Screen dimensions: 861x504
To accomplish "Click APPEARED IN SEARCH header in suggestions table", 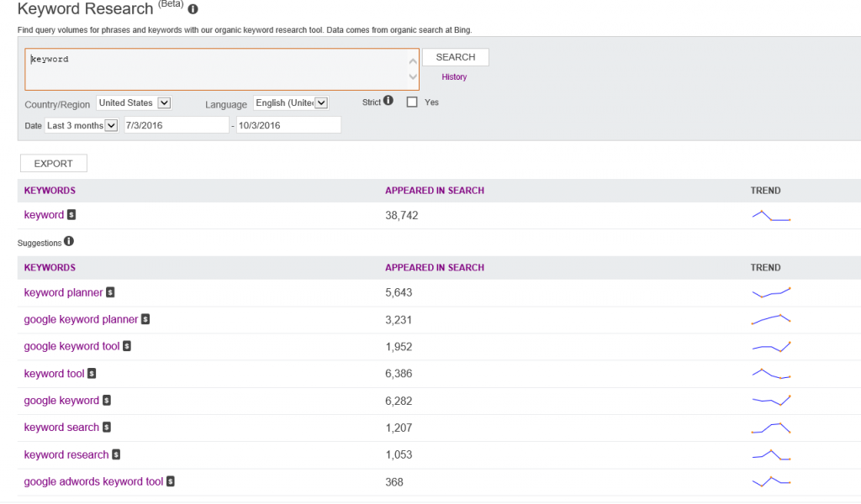I will click(435, 268).
